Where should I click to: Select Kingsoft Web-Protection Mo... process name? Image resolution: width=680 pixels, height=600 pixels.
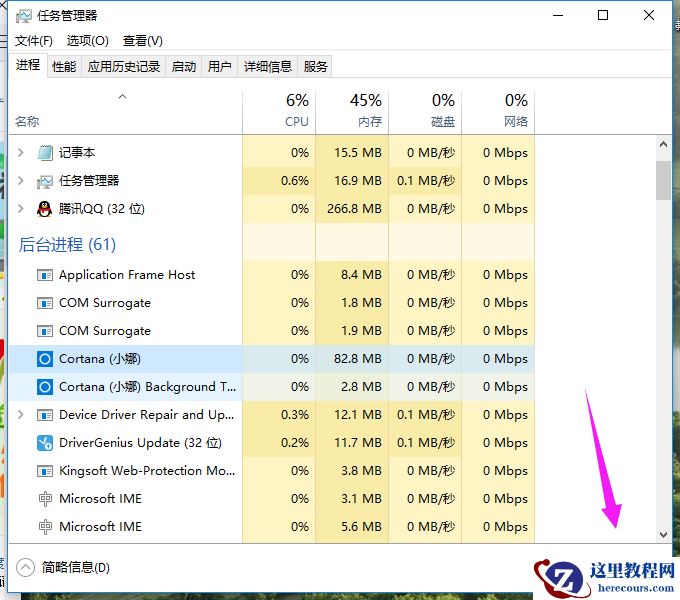click(x=147, y=471)
